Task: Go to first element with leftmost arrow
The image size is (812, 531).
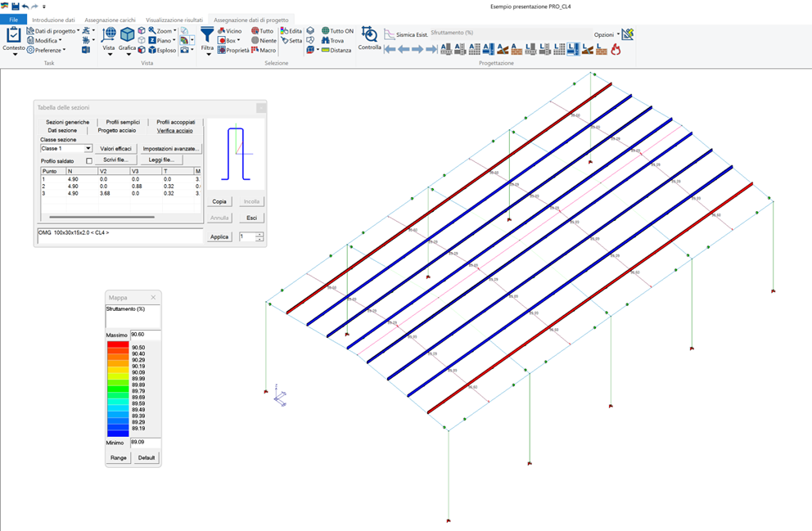Action: 390,50
